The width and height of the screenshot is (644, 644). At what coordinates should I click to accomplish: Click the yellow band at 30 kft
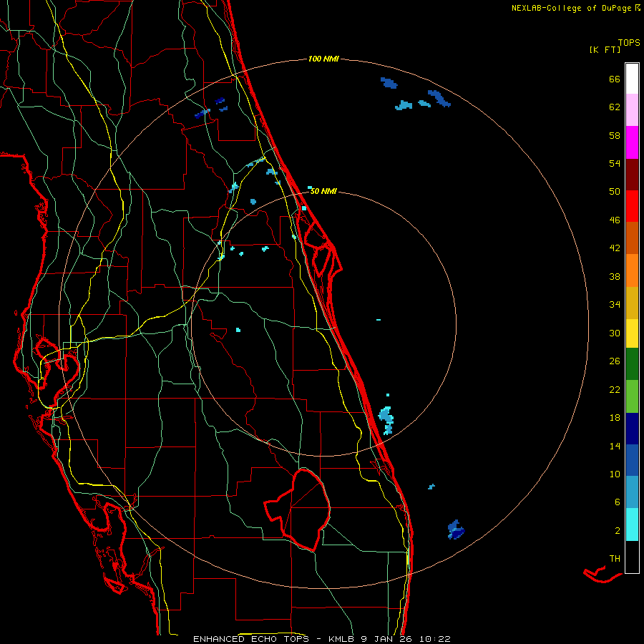[x=632, y=333]
